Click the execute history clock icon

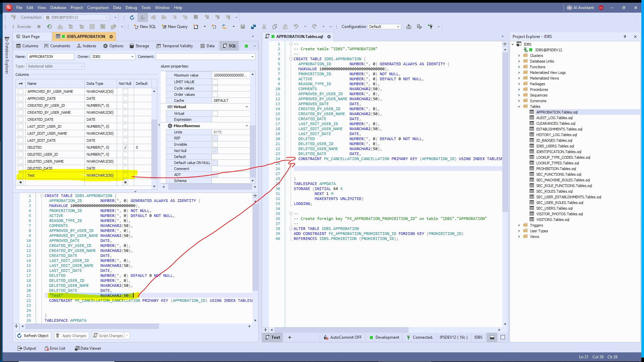pyautogui.click(x=50, y=27)
